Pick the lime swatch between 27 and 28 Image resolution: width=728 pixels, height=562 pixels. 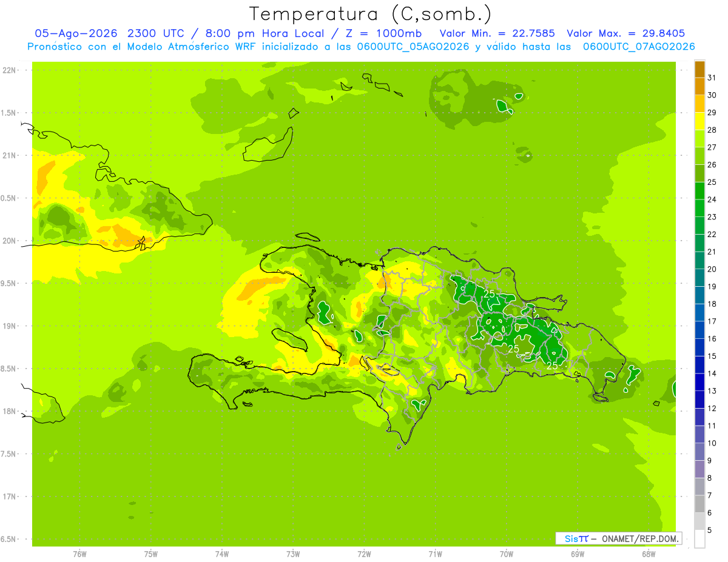(x=699, y=138)
